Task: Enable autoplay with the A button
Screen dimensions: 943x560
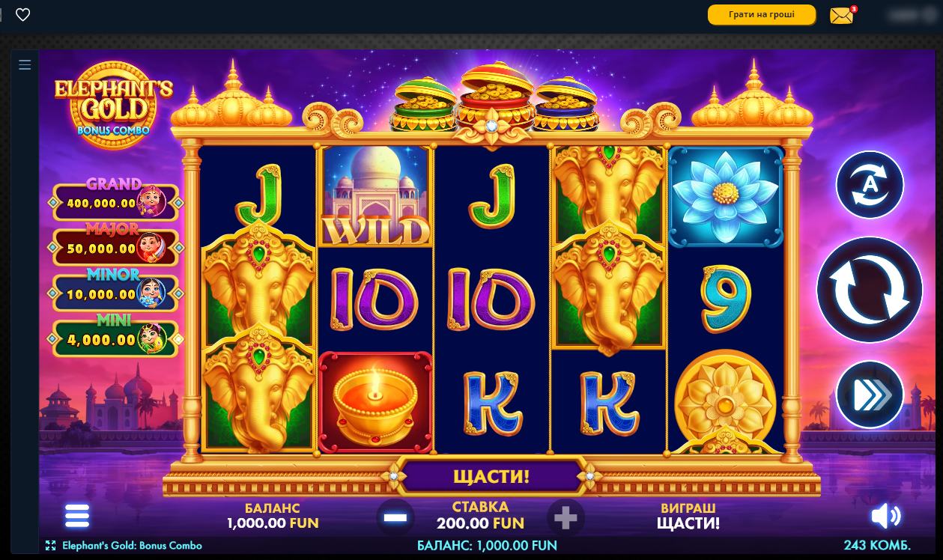Action: point(870,184)
